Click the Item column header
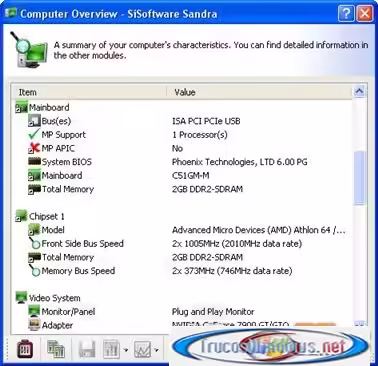The width and height of the screenshot is (378, 366). [x=89, y=92]
